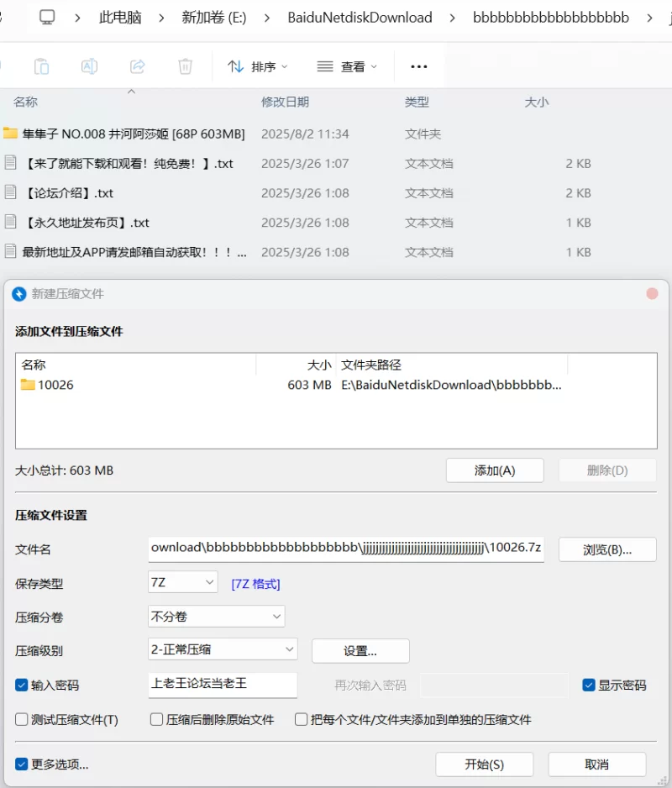The height and width of the screenshot is (788, 672).
Task: Click the computer monitor icon in address bar
Action: [47, 18]
